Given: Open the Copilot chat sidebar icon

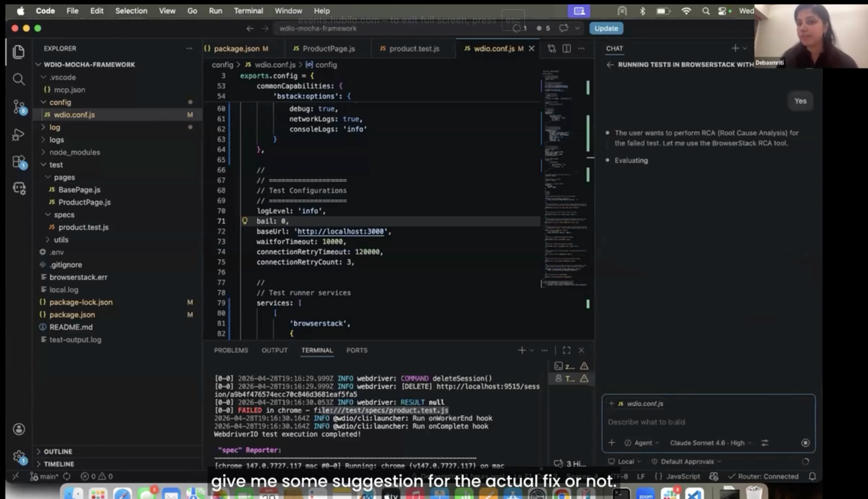Looking at the screenshot, I should click(19, 188).
